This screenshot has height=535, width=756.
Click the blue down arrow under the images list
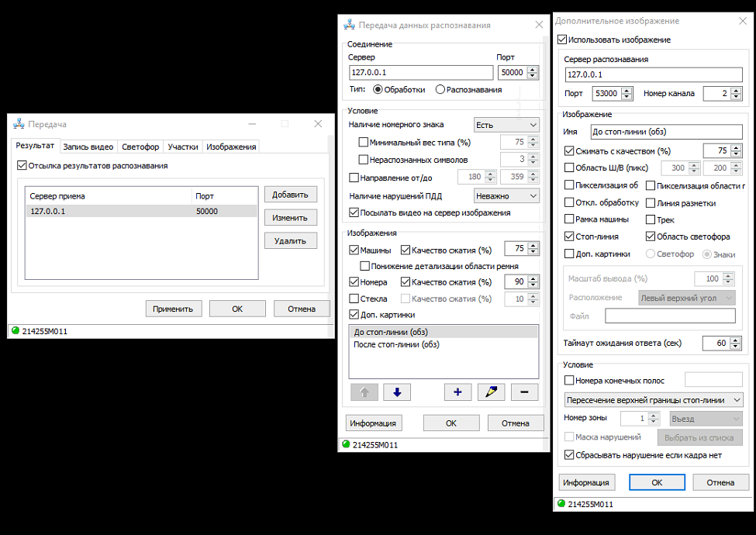(397, 392)
